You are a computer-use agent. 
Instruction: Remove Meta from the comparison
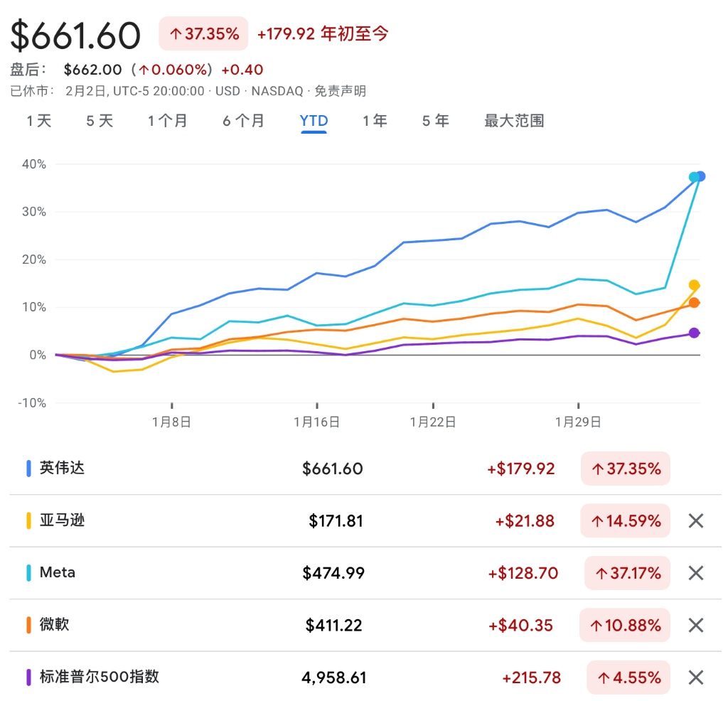click(x=695, y=573)
